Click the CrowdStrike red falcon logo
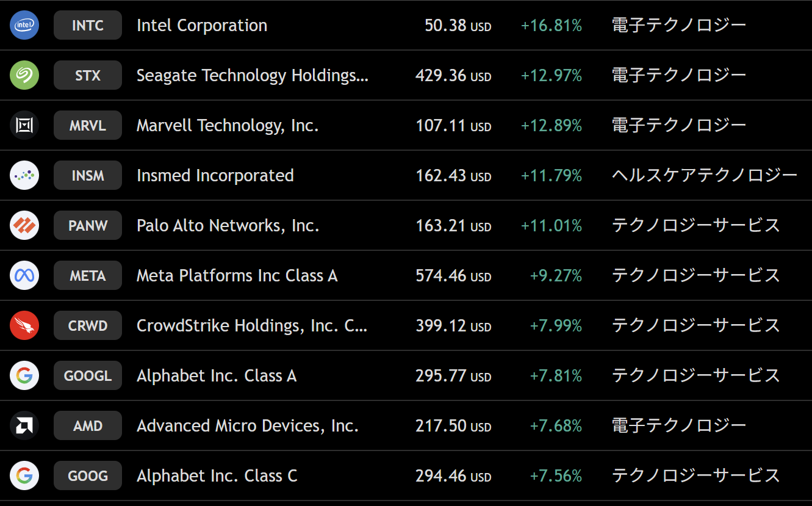The height and width of the screenshot is (506, 812). [x=24, y=326]
